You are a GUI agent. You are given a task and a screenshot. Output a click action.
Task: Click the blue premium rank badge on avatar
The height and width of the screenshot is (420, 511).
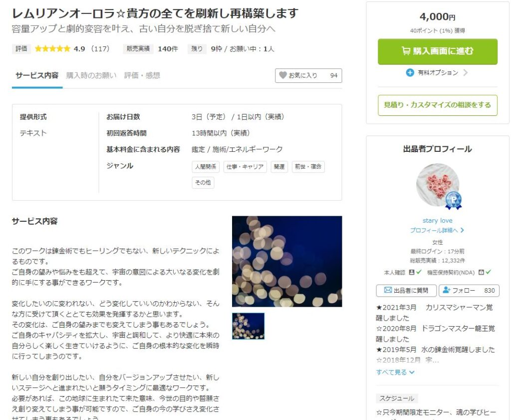pyautogui.click(x=453, y=200)
